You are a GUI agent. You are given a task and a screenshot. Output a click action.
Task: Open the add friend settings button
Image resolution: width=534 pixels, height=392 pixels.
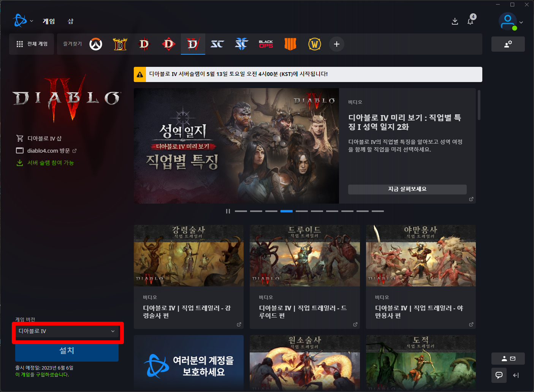(508, 44)
